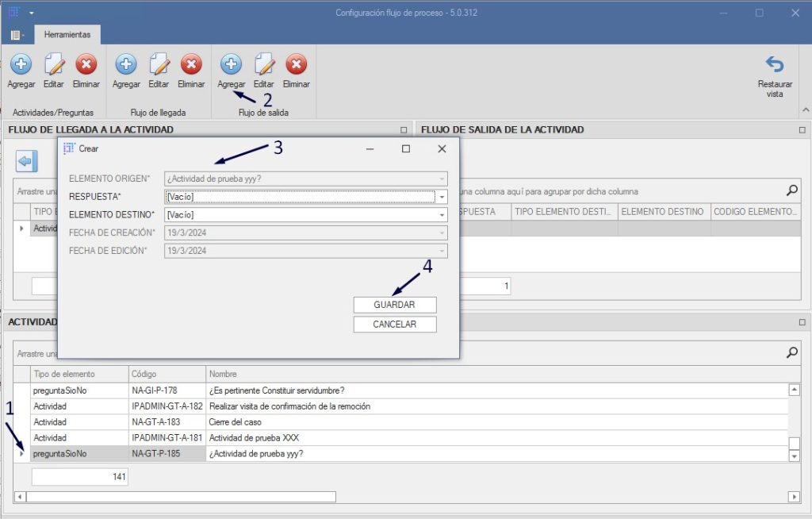Select the Cierre del caso row
The width and height of the screenshot is (812, 519).
(x=234, y=422)
